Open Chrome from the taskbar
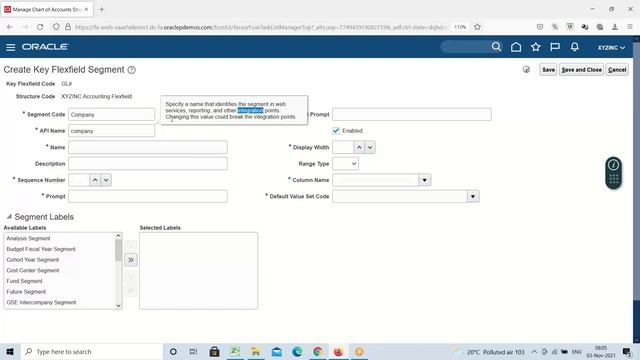This screenshot has height=360, width=640. pos(318,351)
